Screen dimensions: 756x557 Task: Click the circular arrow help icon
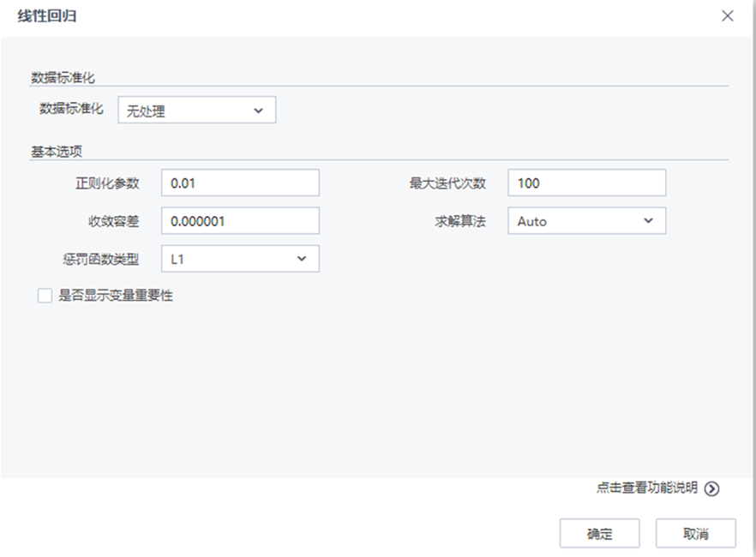coord(711,487)
